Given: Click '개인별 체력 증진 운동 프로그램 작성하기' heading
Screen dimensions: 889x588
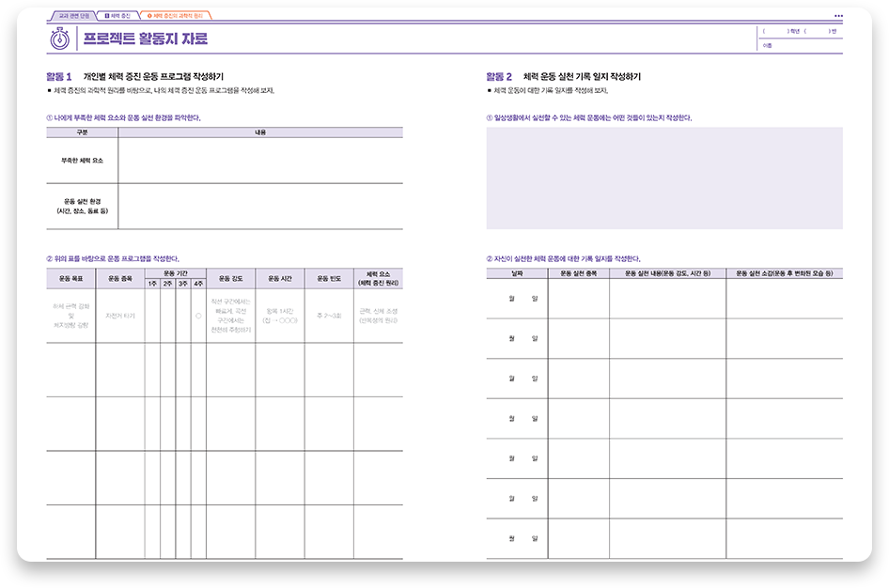Looking at the screenshot, I should click(153, 76).
